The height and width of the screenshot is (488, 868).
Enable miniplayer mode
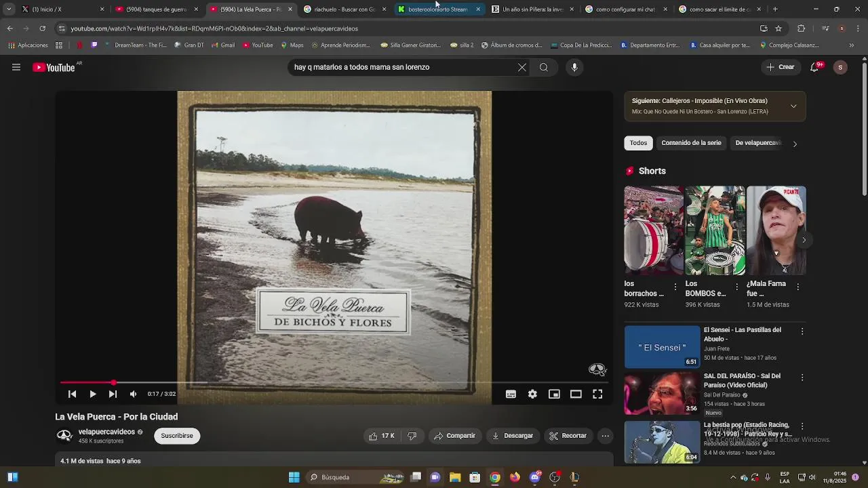pos(554,394)
